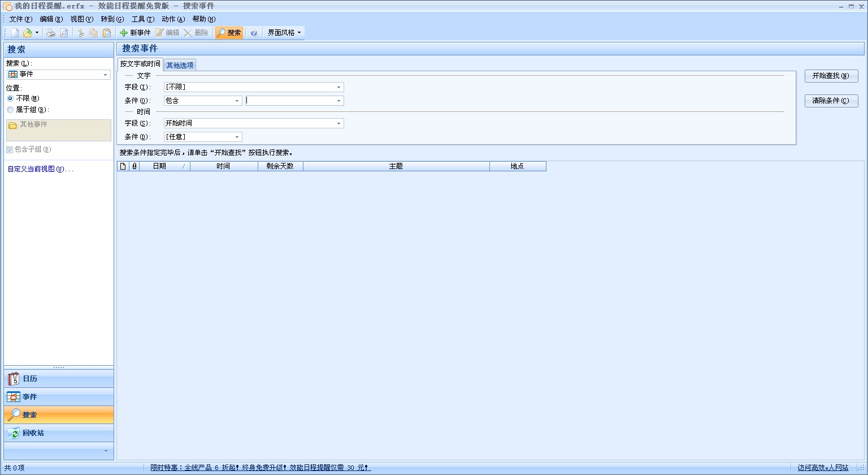868x475 pixels.
Task: Click the 开始查找 button
Action: pyautogui.click(x=831, y=76)
